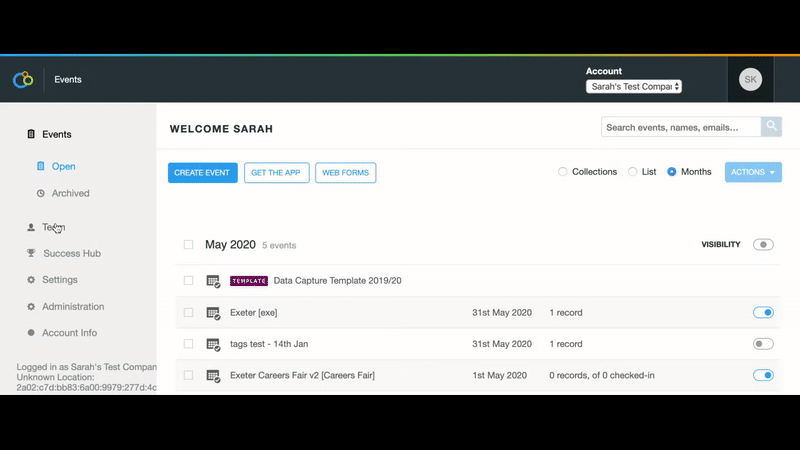This screenshot has width=800, height=450.
Task: Click the WELCOME SARAH heading
Action: (221, 129)
